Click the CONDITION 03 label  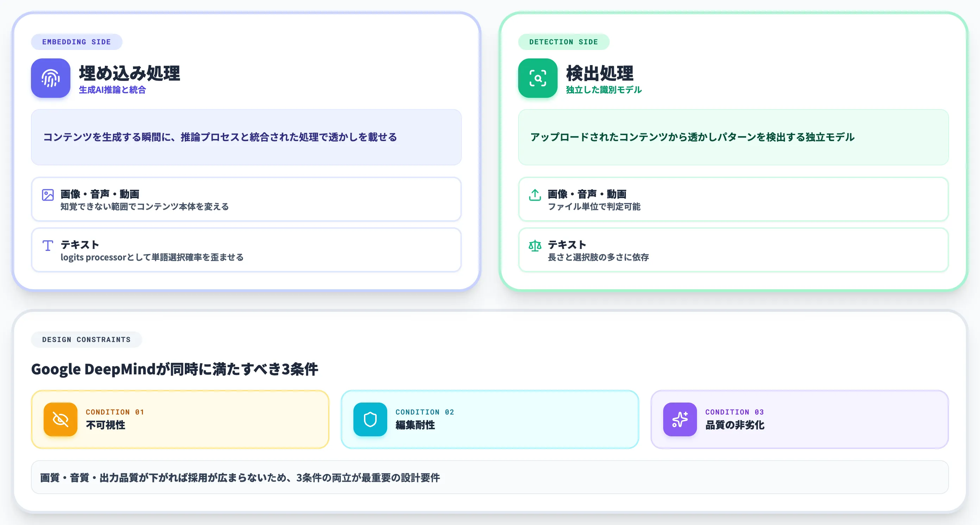(x=734, y=412)
